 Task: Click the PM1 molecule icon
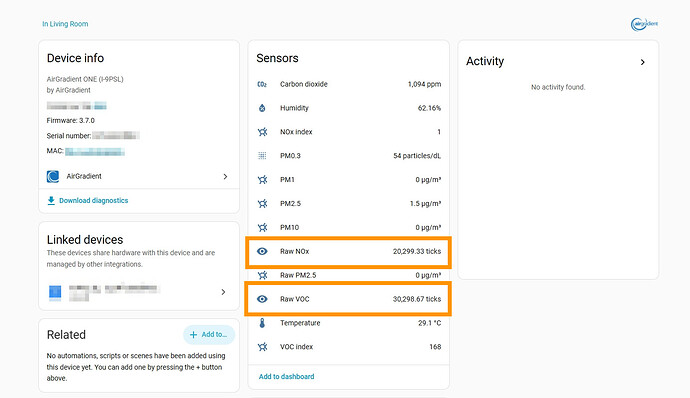[262, 180]
